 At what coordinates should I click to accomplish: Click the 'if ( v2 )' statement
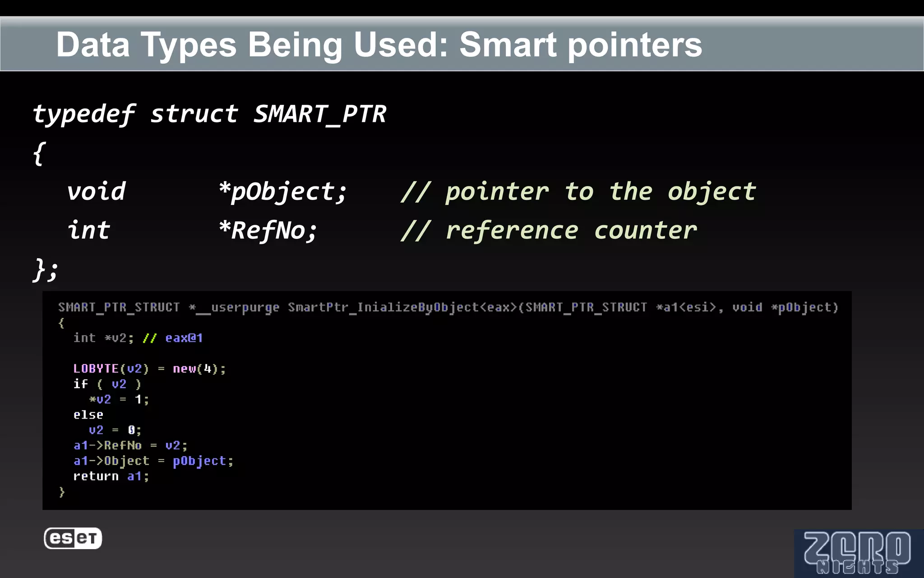tap(107, 384)
